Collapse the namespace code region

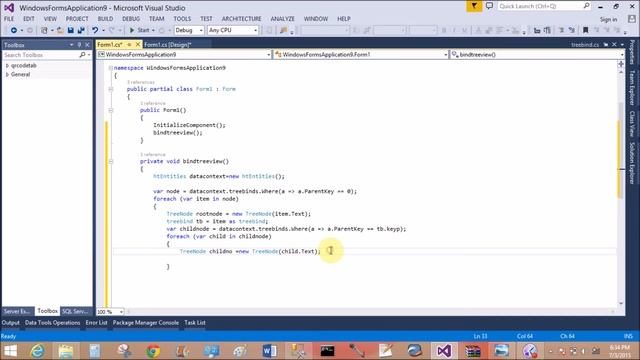111,68
